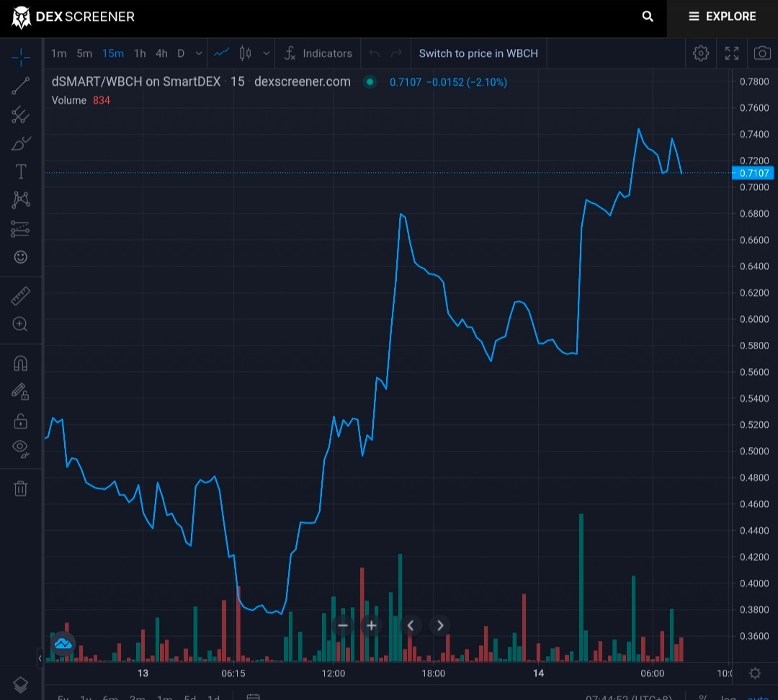The image size is (778, 700).
Task: Toggle hide all drawings eye icon
Action: coord(21,449)
